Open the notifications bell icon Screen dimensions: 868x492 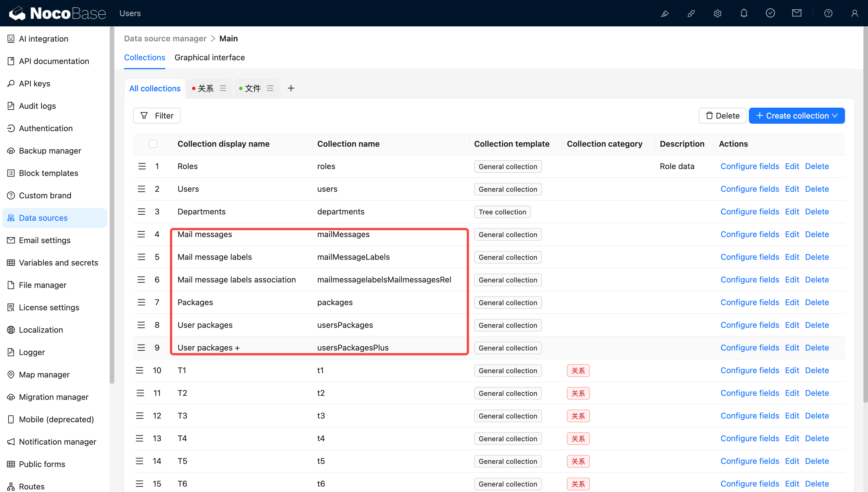[744, 13]
